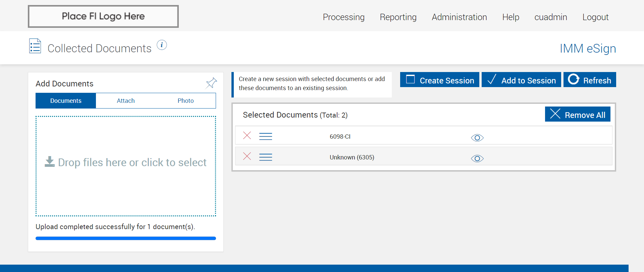Click the Collected Documents list icon
Screen dimensions: 644x272
point(35,46)
